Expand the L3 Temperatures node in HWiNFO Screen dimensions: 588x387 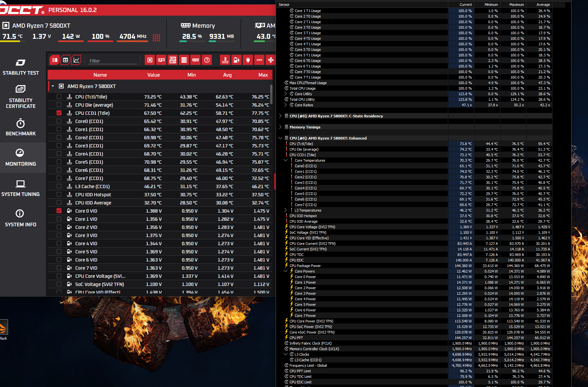[x=286, y=210]
